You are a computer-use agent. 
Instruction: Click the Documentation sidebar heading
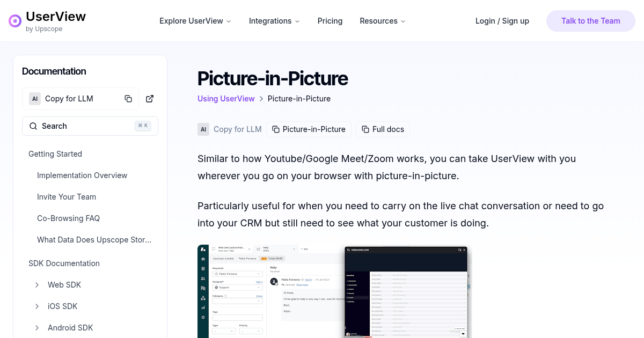54,71
